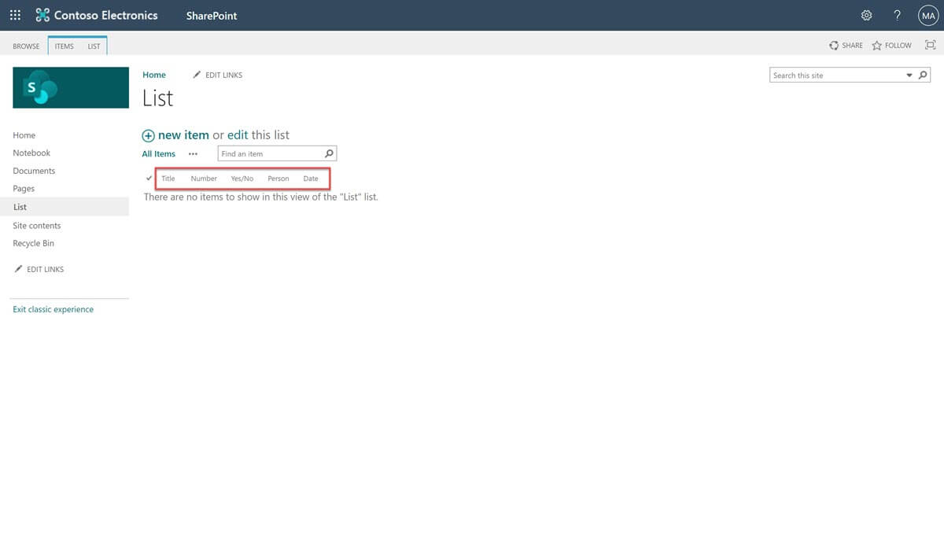The height and width of the screenshot is (560, 944).
Task: Click the MA account avatar
Action: pyautogui.click(x=927, y=15)
